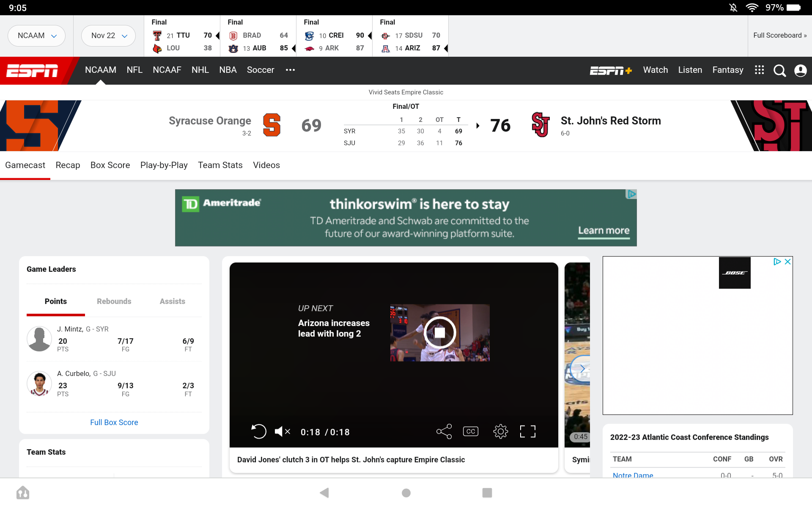
Task: Show Assists game leaders
Action: pos(172,301)
